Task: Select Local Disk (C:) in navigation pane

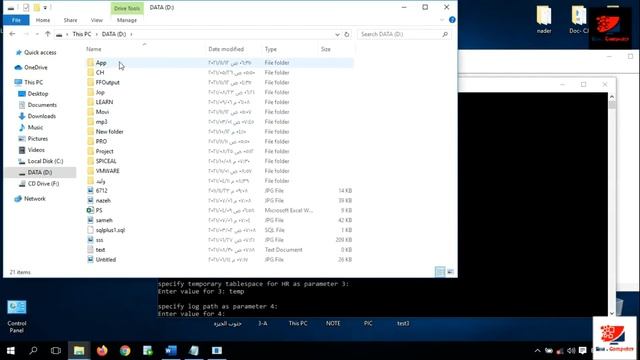Action: click(45, 161)
